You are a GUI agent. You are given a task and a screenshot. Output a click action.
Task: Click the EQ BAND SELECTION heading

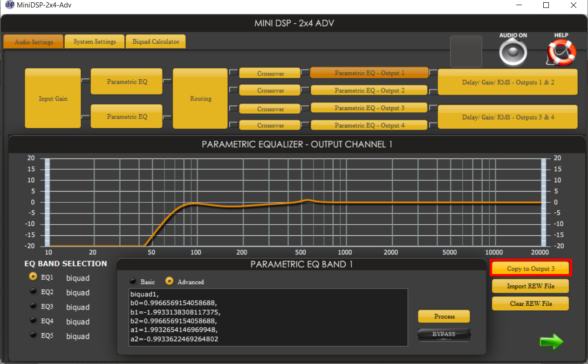(66, 263)
